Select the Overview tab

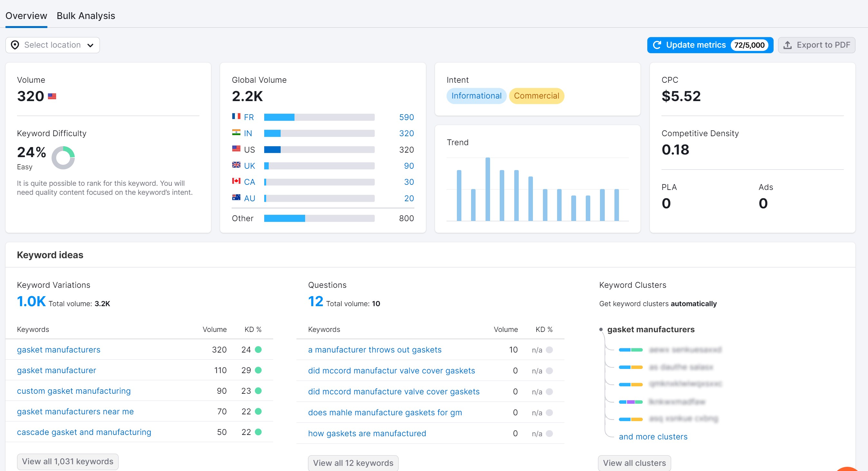(26, 16)
